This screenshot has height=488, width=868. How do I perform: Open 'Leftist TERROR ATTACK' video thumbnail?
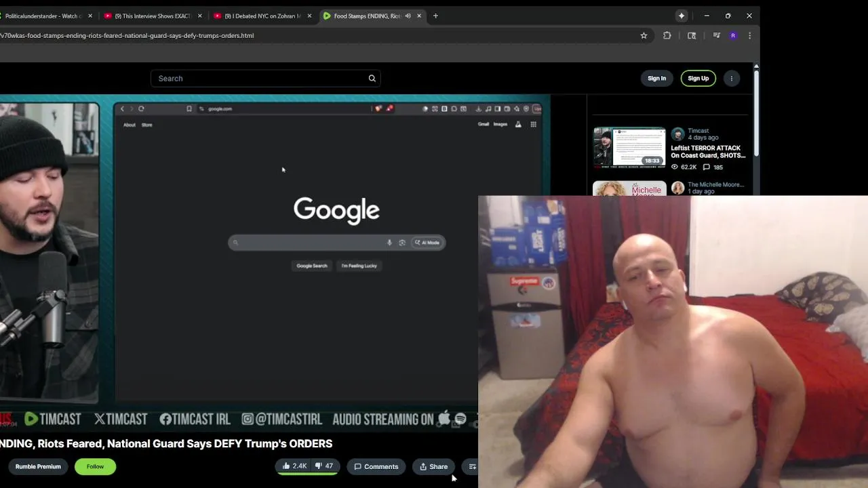pyautogui.click(x=629, y=147)
